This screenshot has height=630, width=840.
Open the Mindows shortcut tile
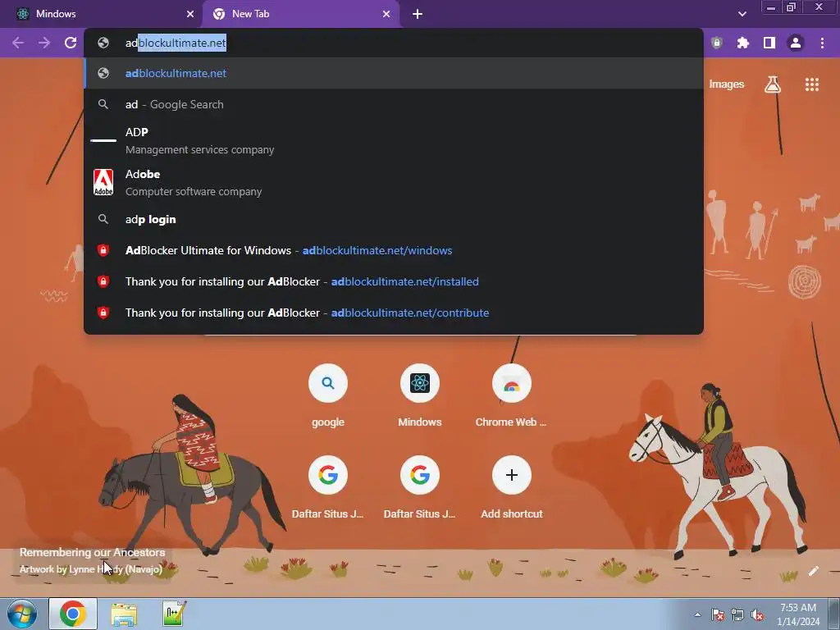coord(419,395)
